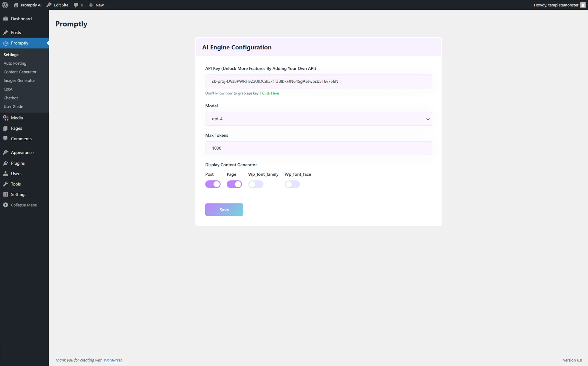Viewport: 588px width, 366px height.
Task: Click the Posts pin icon
Action: pyautogui.click(x=5, y=32)
